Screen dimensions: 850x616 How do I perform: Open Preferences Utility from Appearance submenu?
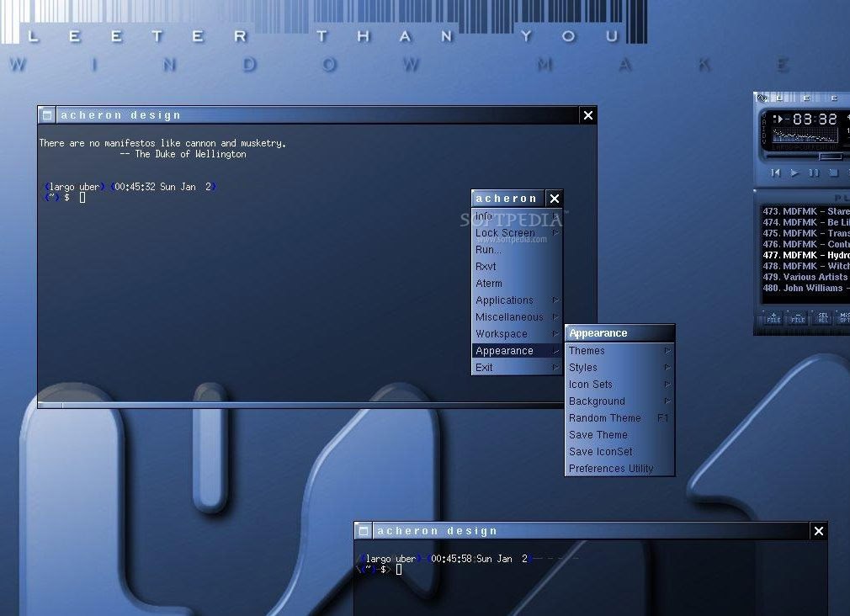[619, 469]
